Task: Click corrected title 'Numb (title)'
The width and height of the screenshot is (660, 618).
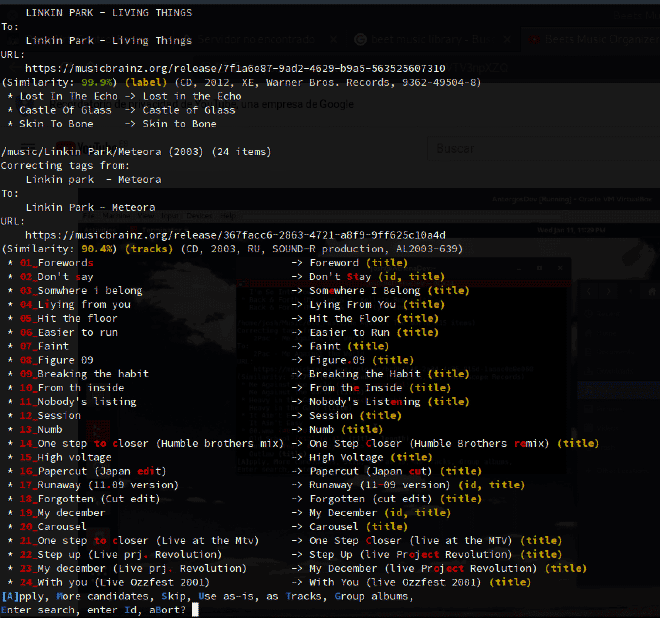Action: (x=346, y=429)
